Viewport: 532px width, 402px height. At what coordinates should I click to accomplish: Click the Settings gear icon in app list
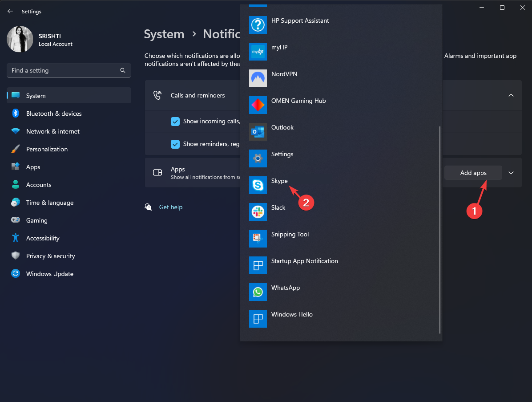[258, 158]
